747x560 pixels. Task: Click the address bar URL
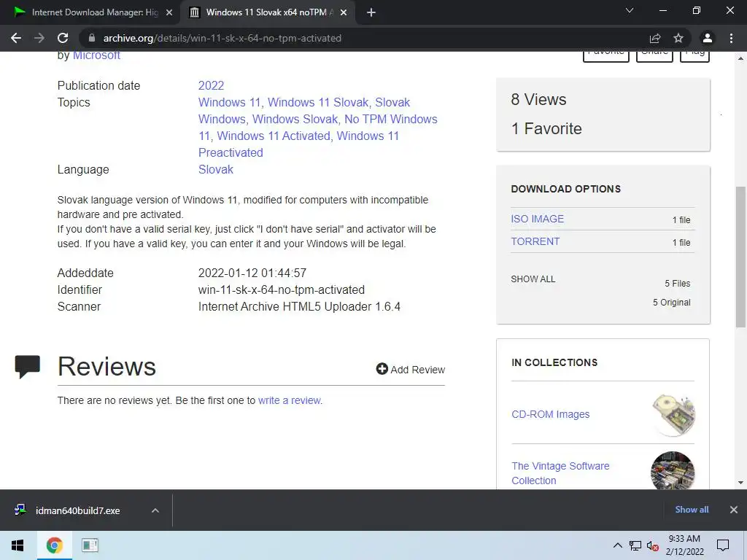tap(222, 38)
